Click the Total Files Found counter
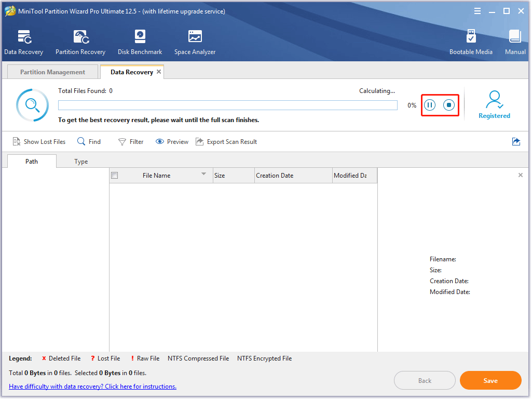This screenshot has width=532, height=399. [85, 91]
